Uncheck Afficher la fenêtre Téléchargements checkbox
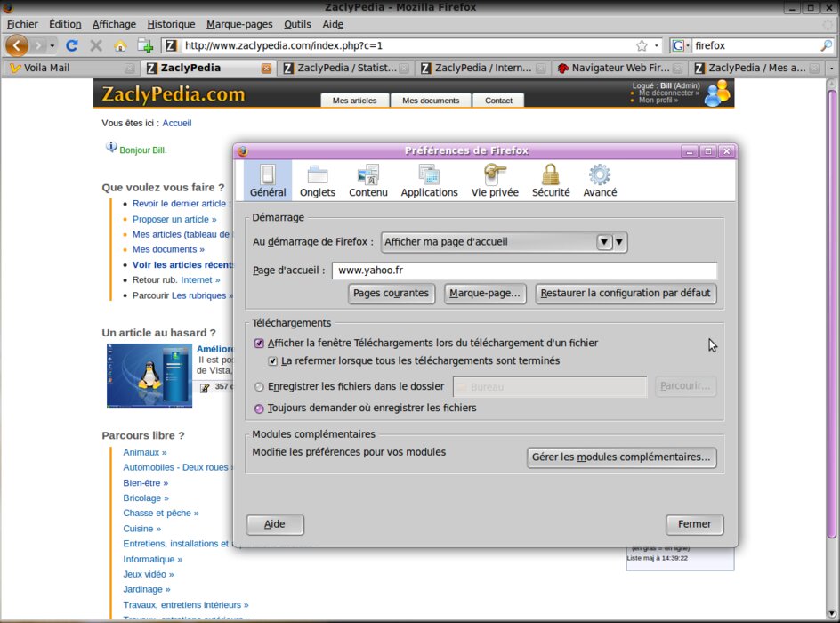Image resolution: width=840 pixels, height=623 pixels. click(x=259, y=343)
